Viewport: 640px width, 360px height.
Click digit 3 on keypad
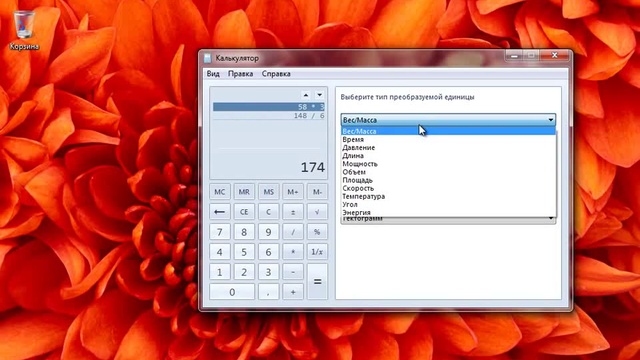269,272
